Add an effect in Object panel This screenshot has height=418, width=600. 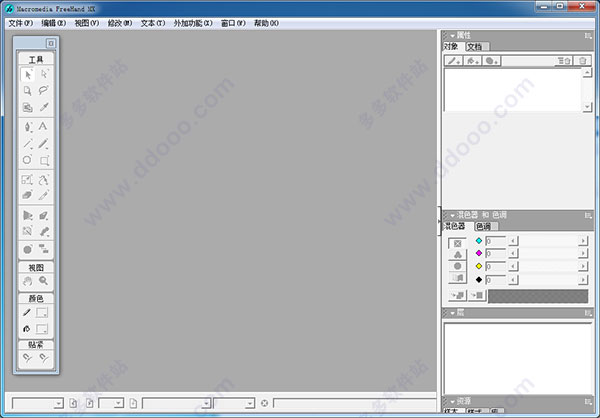[x=491, y=61]
